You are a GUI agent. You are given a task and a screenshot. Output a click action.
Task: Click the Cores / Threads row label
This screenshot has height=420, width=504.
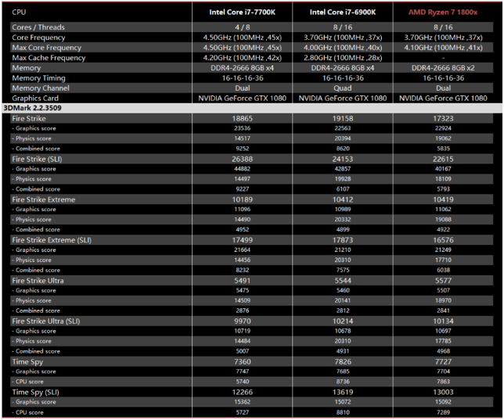point(38,27)
